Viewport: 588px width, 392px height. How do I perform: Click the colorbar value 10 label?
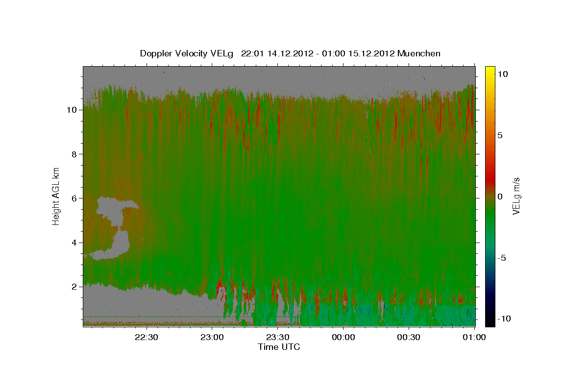click(502, 73)
